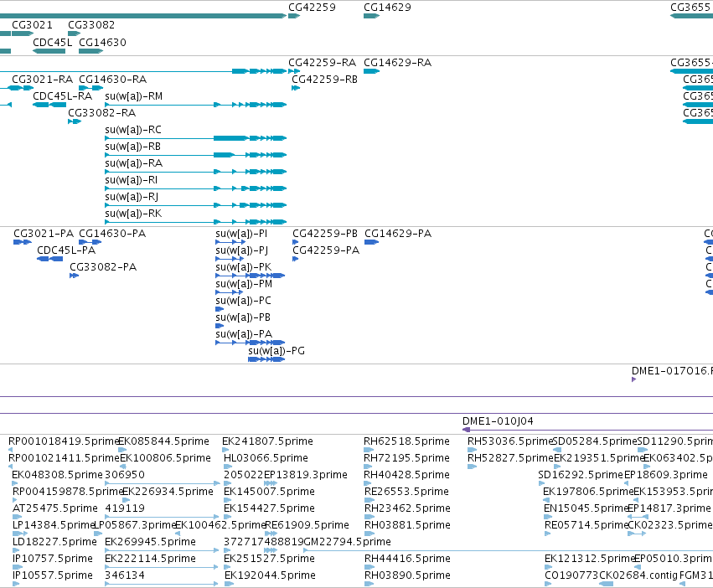Click the CG3021 gene glyph label
This screenshot has height=588, width=713.
point(33,25)
